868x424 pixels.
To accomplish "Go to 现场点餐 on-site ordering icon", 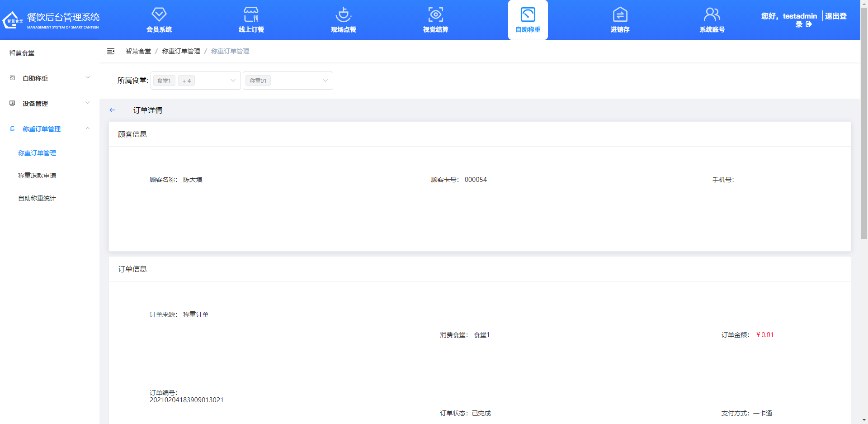I will (343, 15).
